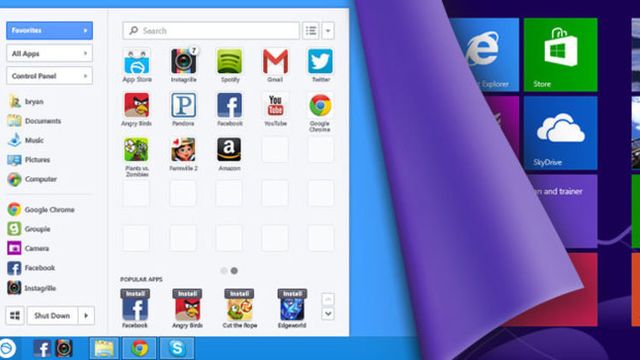This screenshot has width=640, height=360.
Task: Select the second page indicator dot
Action: 234,271
